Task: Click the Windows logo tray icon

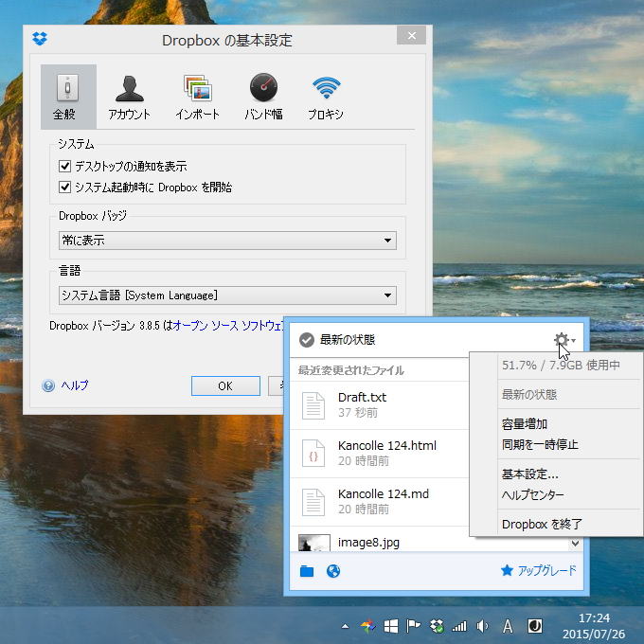Action: point(390,626)
